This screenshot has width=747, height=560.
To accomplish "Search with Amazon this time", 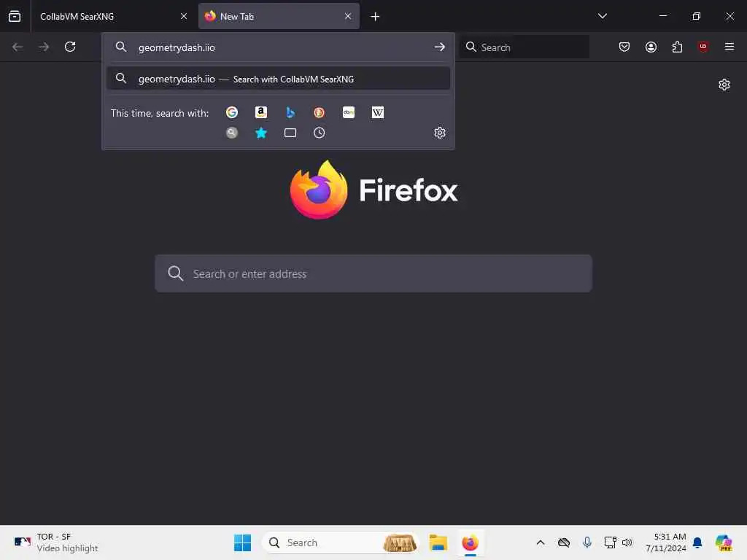I will (x=261, y=112).
